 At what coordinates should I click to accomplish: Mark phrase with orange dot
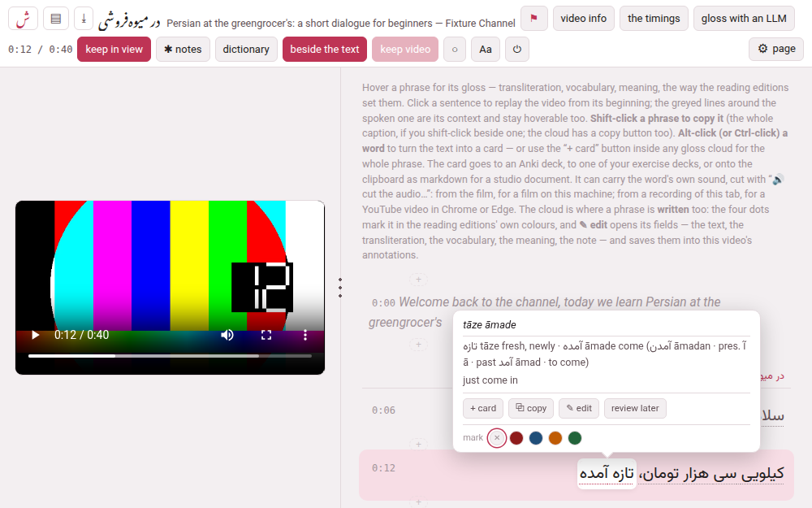tap(555, 438)
